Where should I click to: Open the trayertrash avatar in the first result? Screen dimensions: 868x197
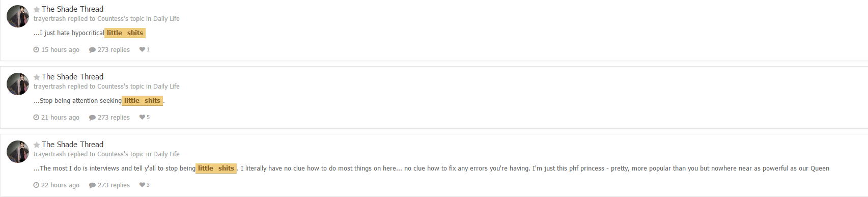(x=18, y=16)
